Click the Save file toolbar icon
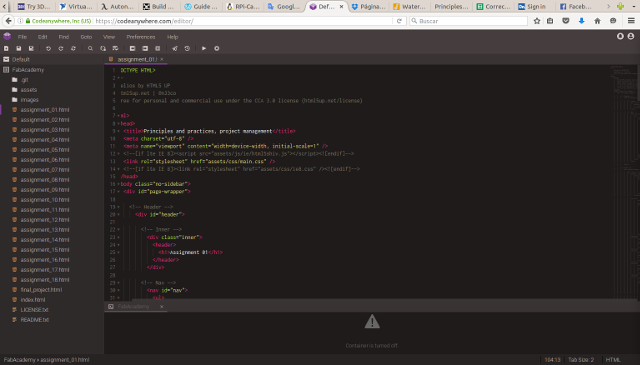This screenshot has height=365, width=640. pos(18,48)
